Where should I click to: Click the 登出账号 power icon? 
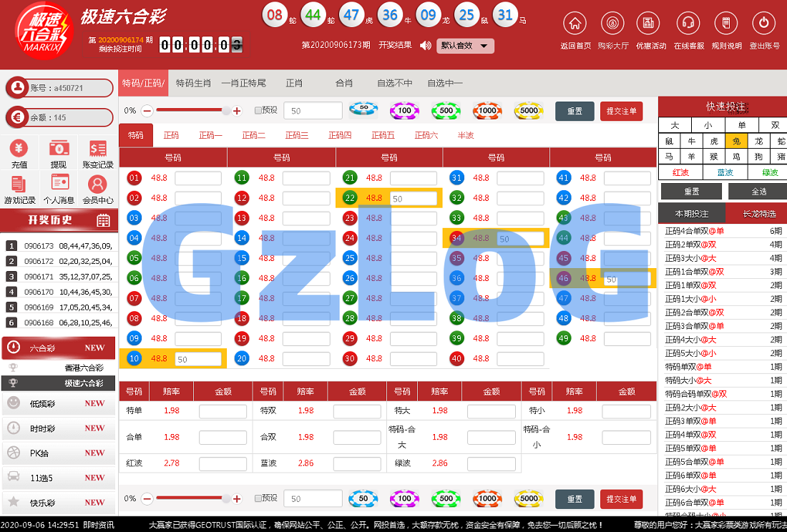(763, 24)
